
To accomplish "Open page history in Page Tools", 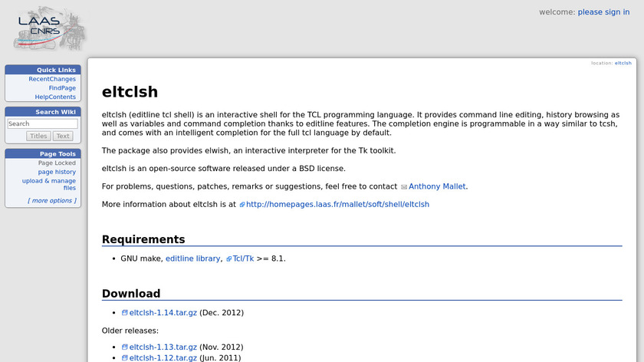I will [57, 172].
